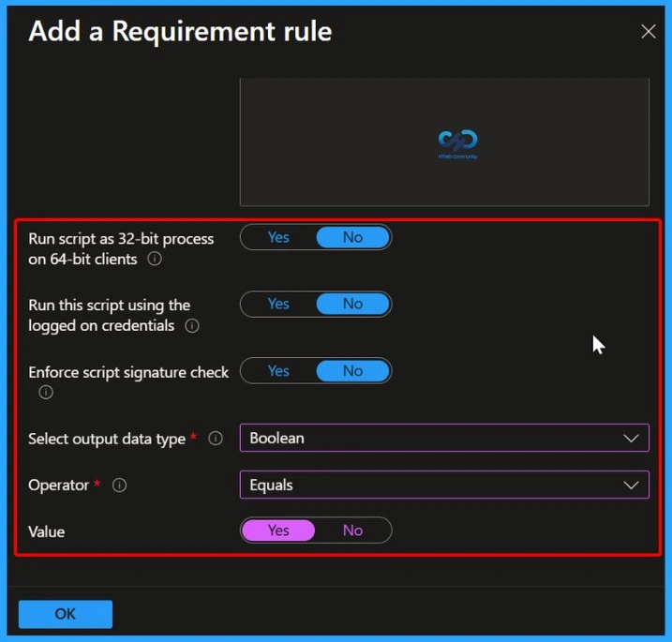The width and height of the screenshot is (672, 642).
Task: Click the 'Enforce script signature check' label
Action: point(128,372)
